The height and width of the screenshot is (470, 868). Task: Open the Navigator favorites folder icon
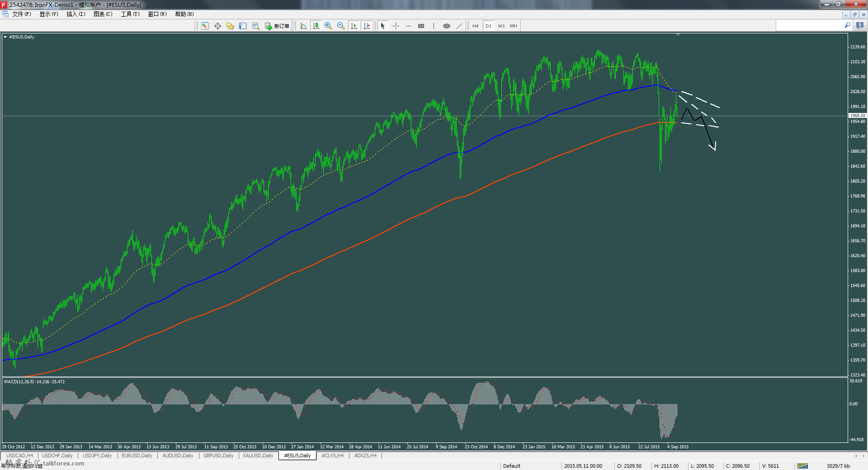pyautogui.click(x=230, y=26)
